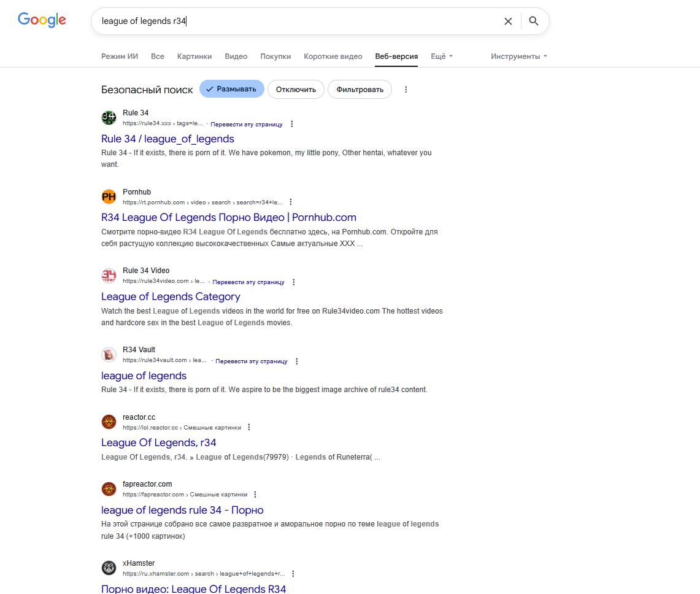This screenshot has height=594, width=700.
Task: Click the reactor.cc site favicon
Action: coord(109,422)
